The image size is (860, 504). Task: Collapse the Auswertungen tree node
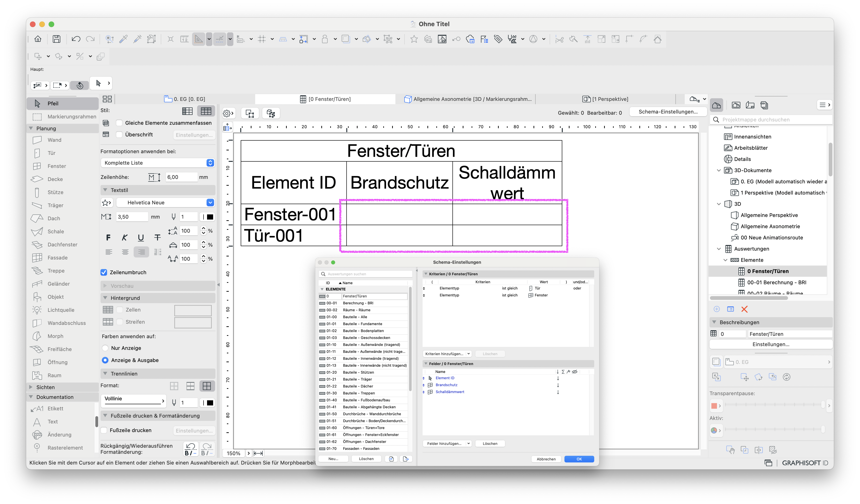tap(719, 249)
